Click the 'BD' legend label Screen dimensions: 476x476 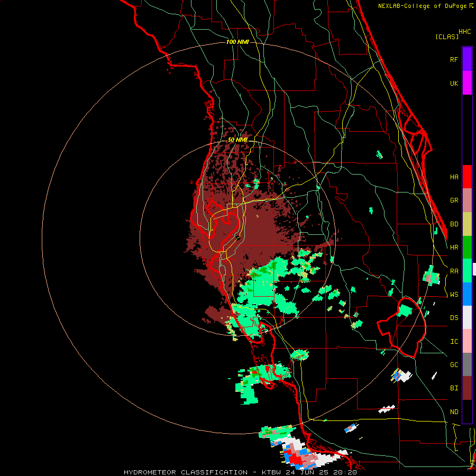[454, 224]
